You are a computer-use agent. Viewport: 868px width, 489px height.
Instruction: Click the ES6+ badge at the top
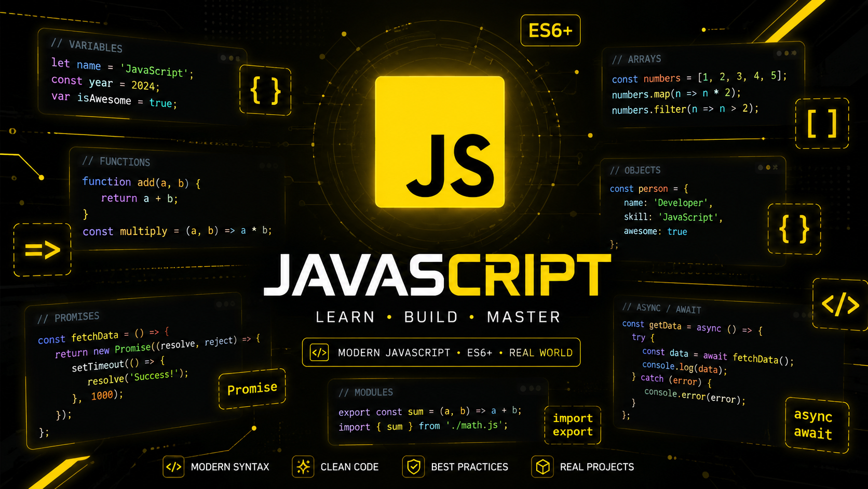[x=550, y=31]
